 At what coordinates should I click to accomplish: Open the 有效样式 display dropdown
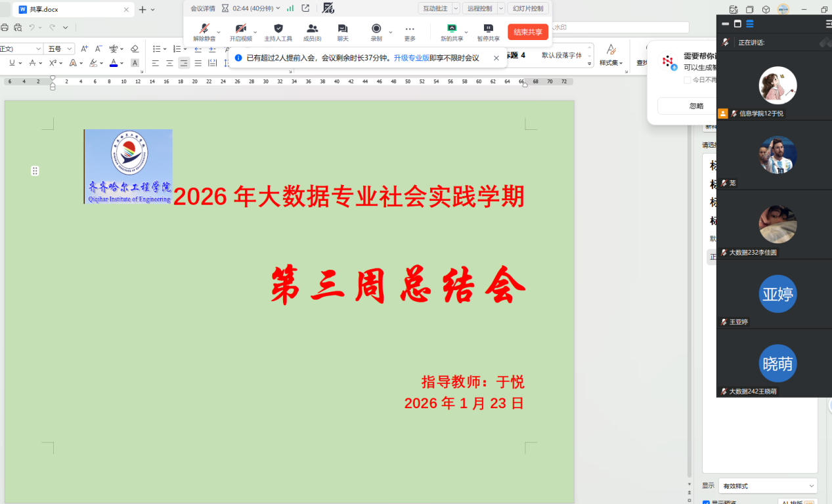(x=768, y=486)
